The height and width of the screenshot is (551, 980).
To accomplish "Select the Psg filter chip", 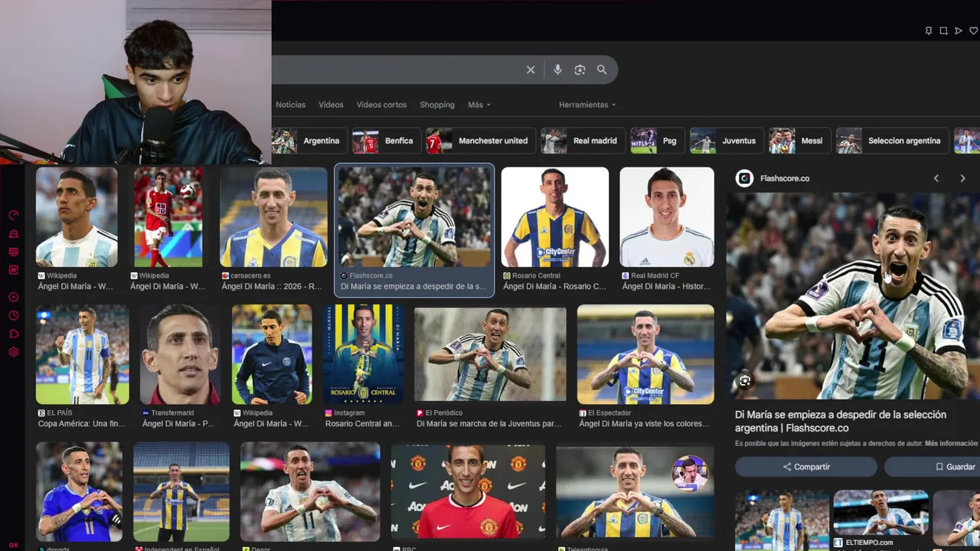I will tap(656, 141).
